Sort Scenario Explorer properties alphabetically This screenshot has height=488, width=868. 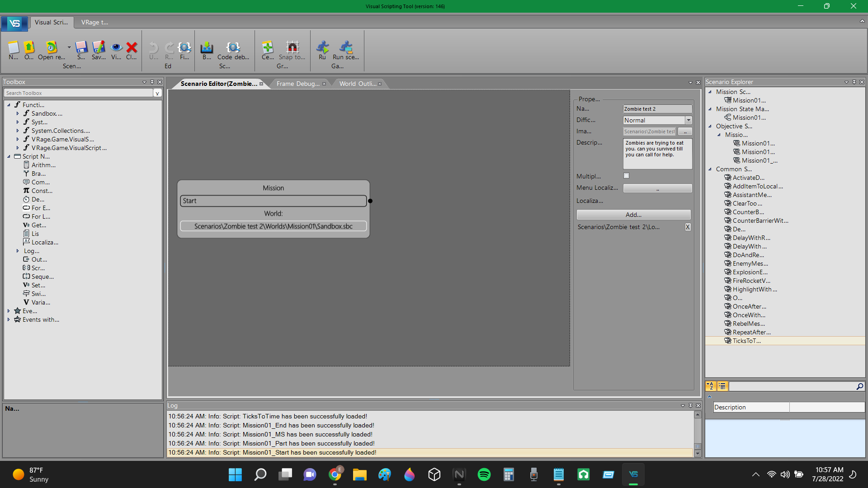[711, 386]
